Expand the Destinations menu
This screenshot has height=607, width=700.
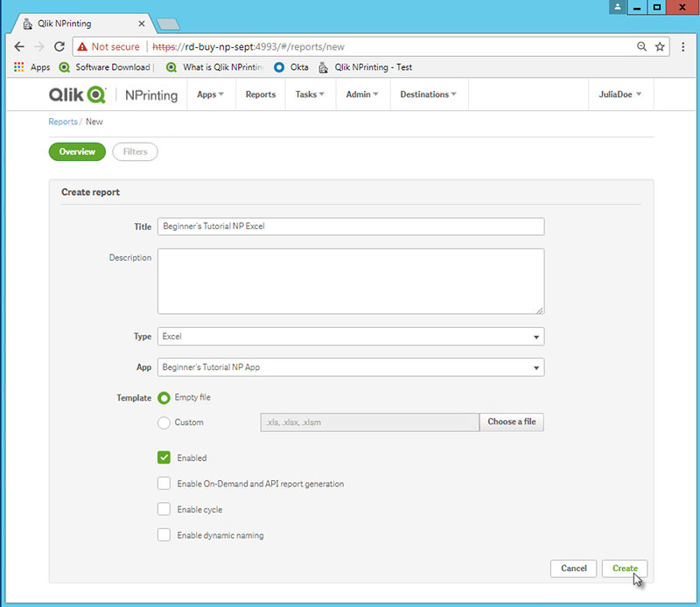coord(426,94)
